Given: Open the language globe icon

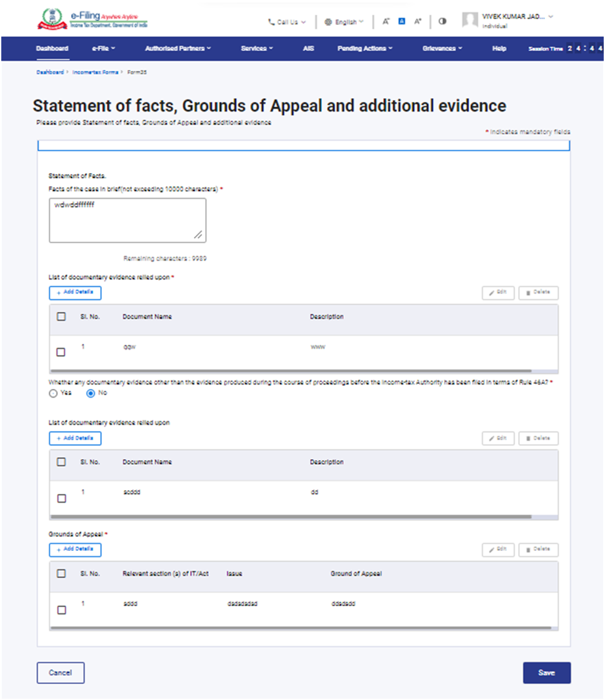Looking at the screenshot, I should (x=329, y=21).
